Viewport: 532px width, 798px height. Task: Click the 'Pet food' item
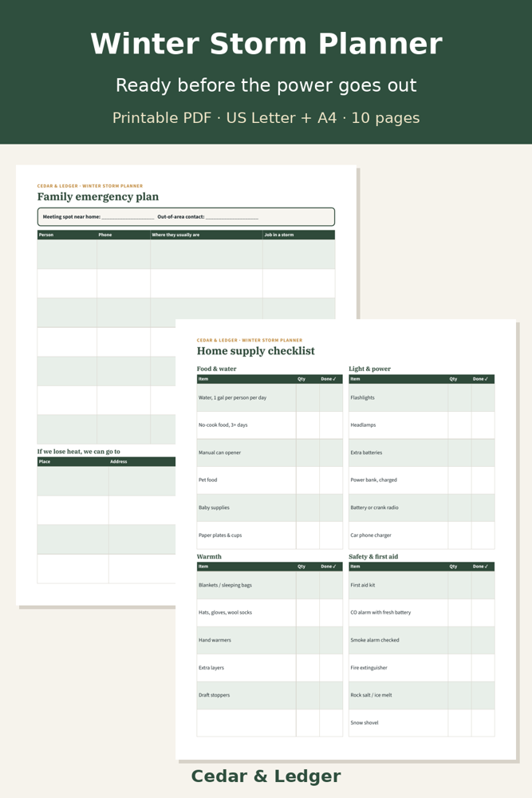click(207, 480)
